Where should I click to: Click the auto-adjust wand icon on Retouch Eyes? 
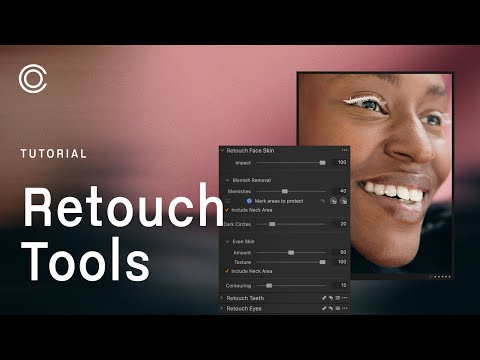[x=324, y=308]
